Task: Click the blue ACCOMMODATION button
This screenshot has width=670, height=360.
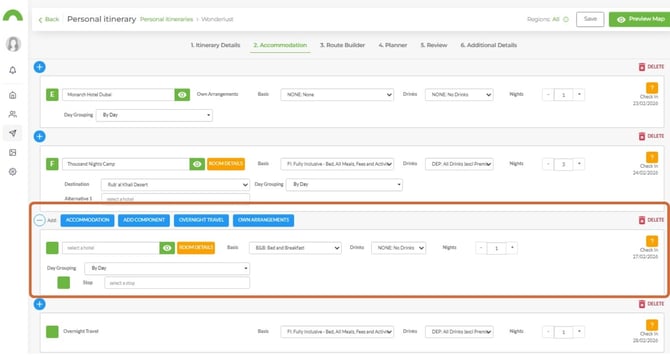Action: click(87, 220)
